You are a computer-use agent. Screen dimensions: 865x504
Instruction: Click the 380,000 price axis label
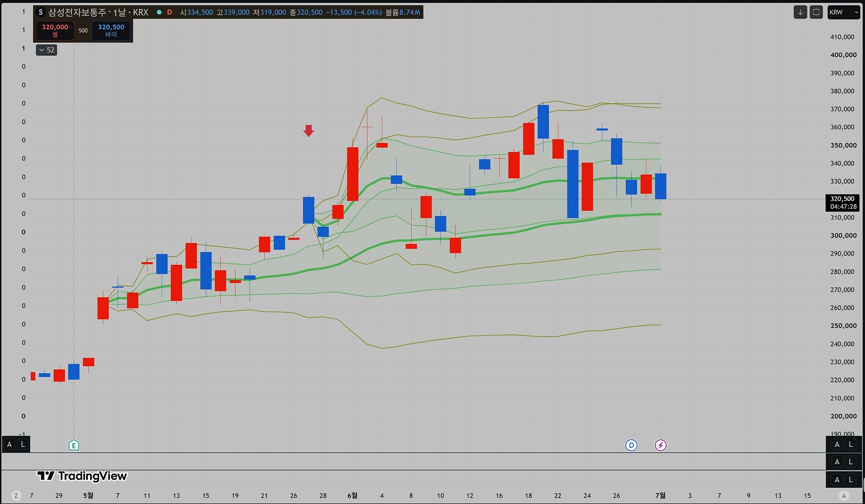click(842, 91)
